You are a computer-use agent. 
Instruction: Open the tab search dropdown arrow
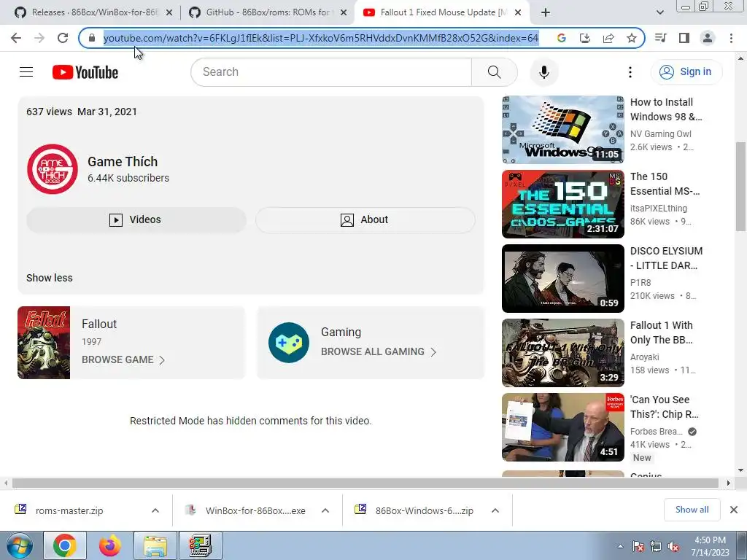[x=659, y=12]
